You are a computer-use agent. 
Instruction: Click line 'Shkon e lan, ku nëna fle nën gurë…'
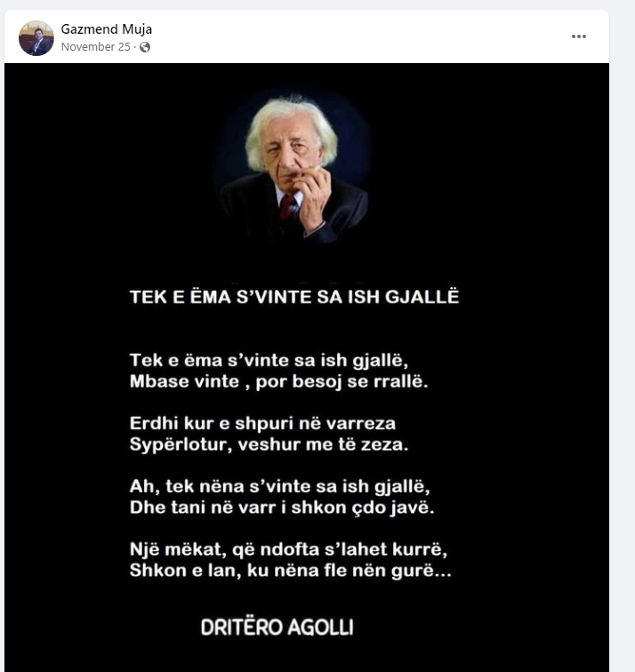290,571
